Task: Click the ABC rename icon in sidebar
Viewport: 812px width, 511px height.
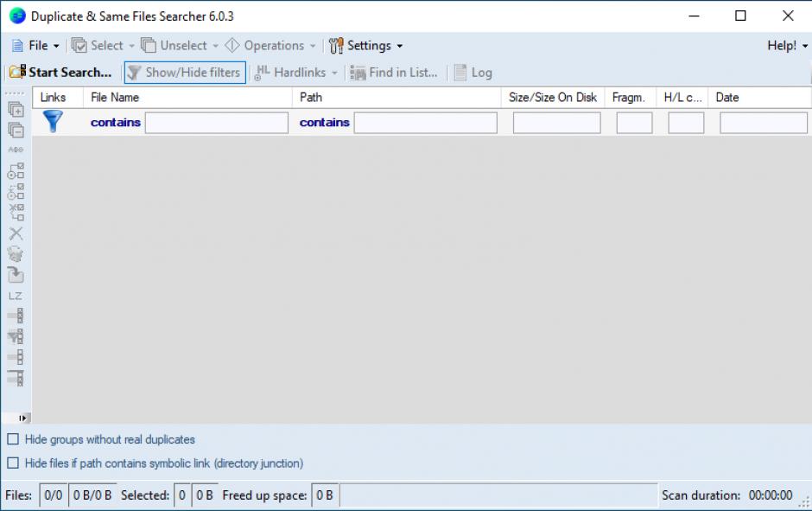Action: click(16, 150)
